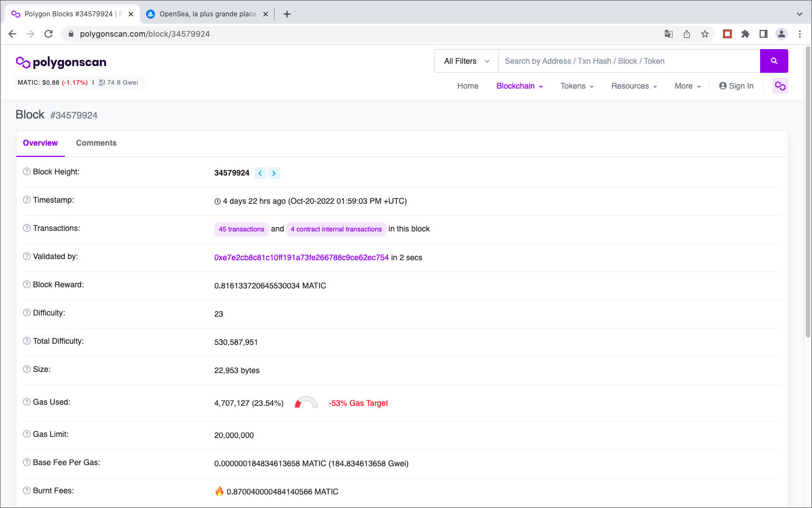Image resolution: width=812 pixels, height=508 pixels.
Task: Click help icon beside Validated by
Action: click(27, 256)
